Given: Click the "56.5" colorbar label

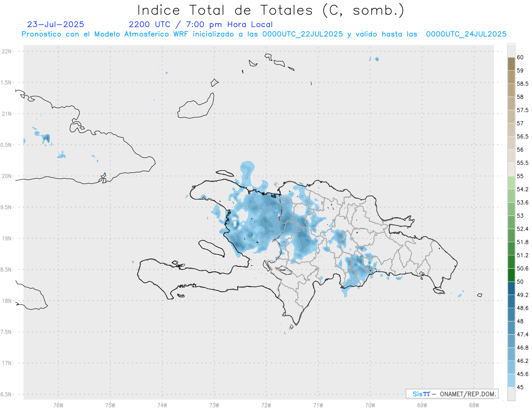Looking at the screenshot, I should pyautogui.click(x=523, y=137).
